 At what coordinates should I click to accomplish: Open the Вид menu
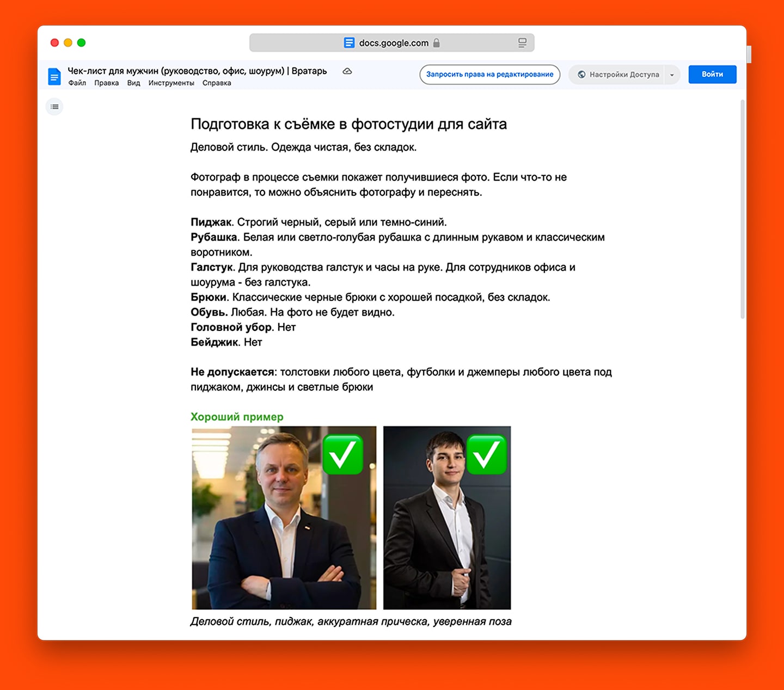tap(133, 83)
